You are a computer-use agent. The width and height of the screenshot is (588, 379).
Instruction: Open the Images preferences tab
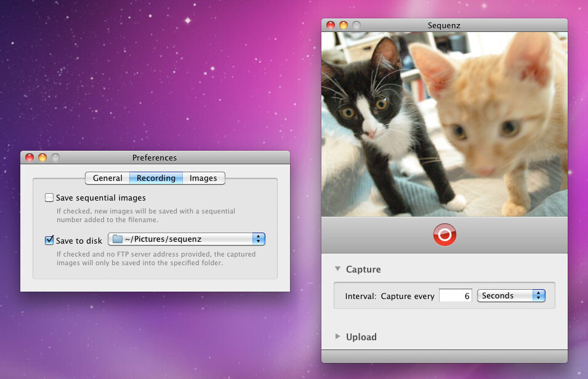pyautogui.click(x=203, y=178)
